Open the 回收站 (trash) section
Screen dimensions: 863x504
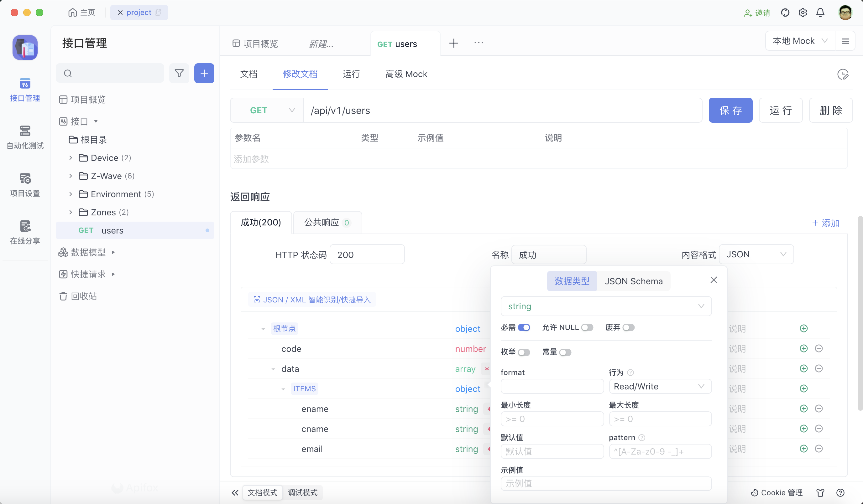tap(85, 296)
